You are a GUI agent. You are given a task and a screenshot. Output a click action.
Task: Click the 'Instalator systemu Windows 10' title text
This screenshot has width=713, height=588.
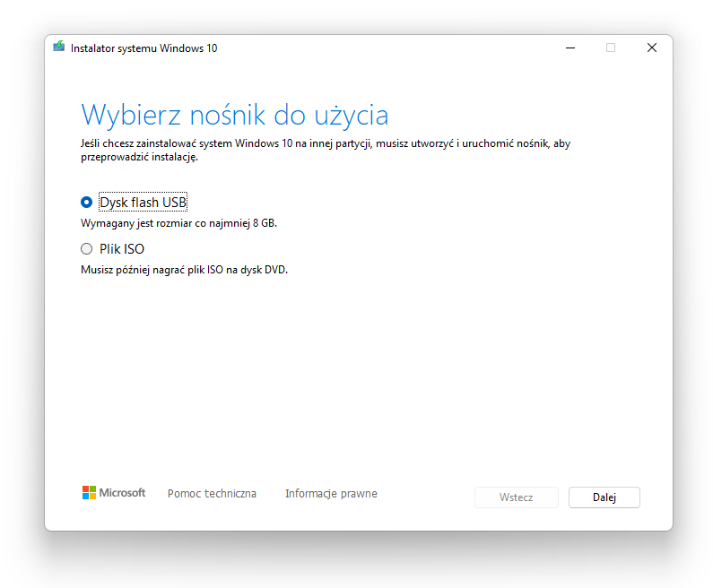click(143, 48)
